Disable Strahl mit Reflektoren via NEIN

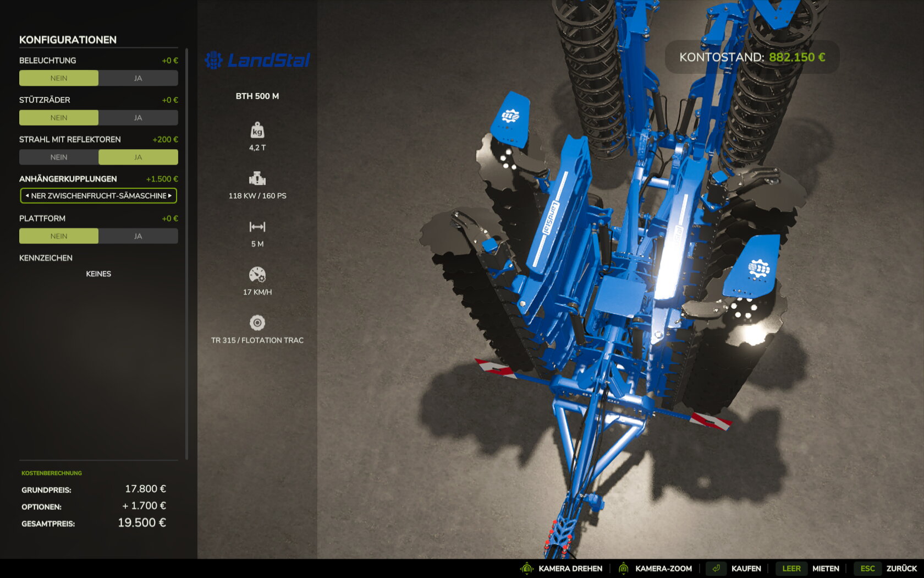59,157
